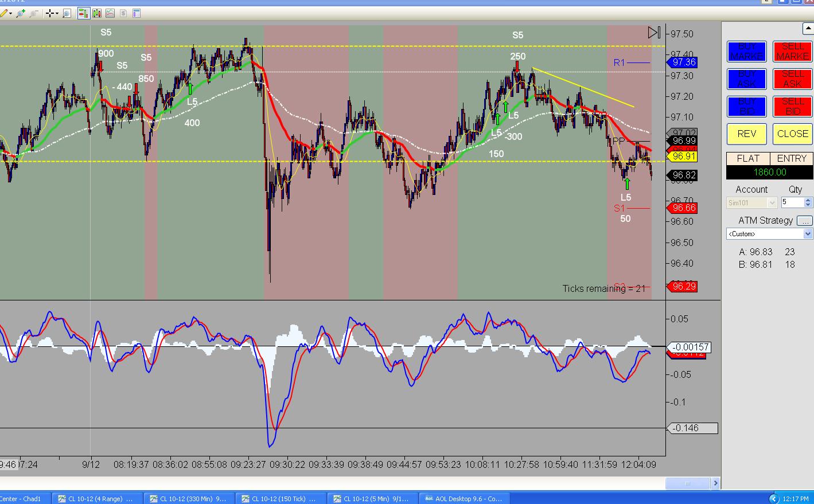Open the indicators line chart icon
Image resolution: width=814 pixels, height=504 pixels.
[110, 13]
